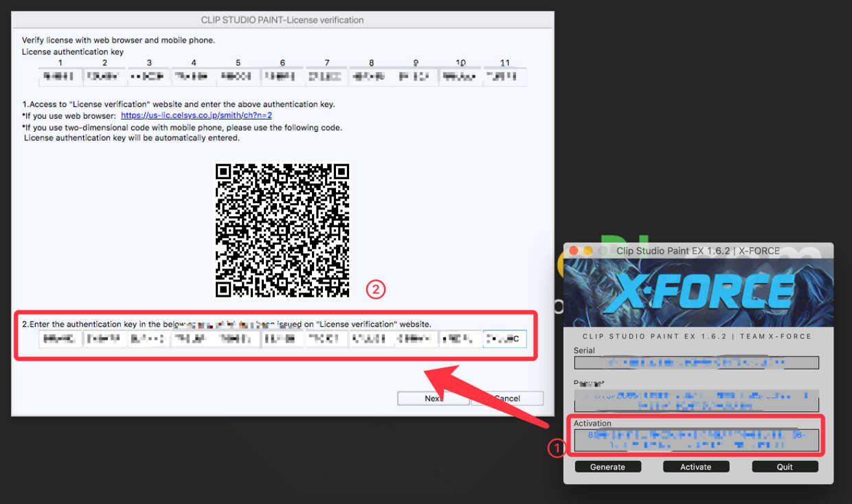Select license key box under number 2
The width and height of the screenshot is (852, 504).
(x=104, y=77)
